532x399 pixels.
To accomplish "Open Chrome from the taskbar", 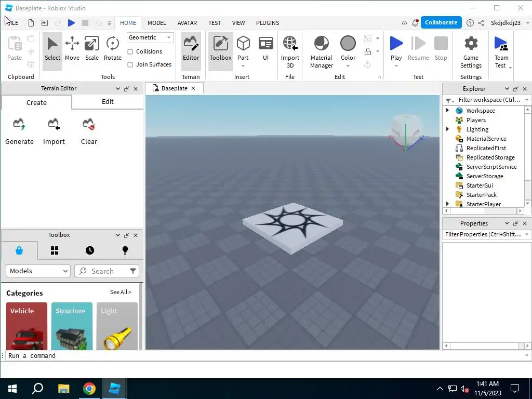I will [89, 389].
